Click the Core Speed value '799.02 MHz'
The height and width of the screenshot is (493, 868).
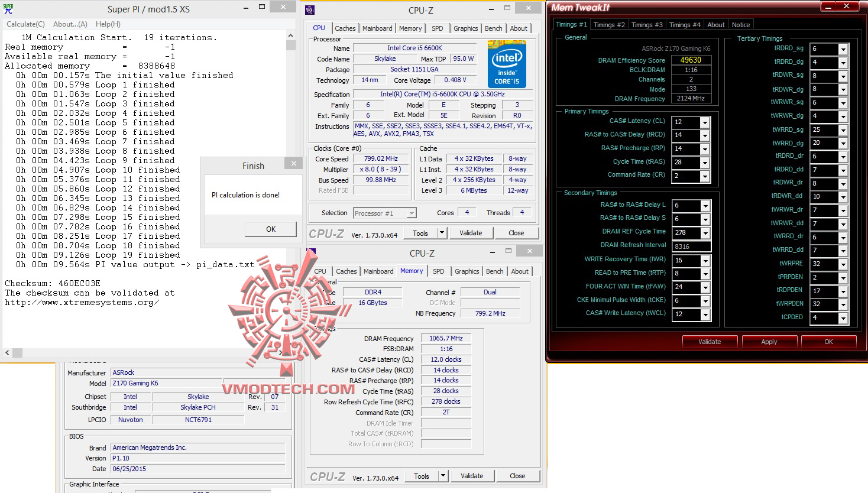point(381,159)
